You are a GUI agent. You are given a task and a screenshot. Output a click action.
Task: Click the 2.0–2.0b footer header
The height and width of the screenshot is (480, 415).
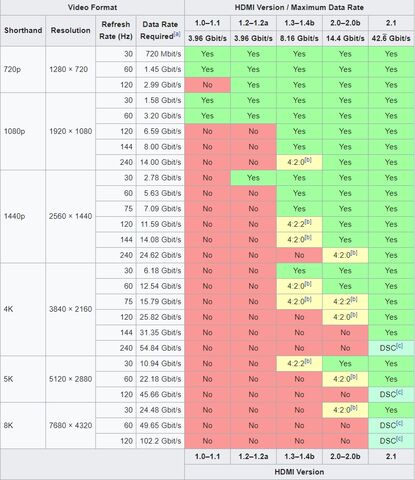point(345,456)
